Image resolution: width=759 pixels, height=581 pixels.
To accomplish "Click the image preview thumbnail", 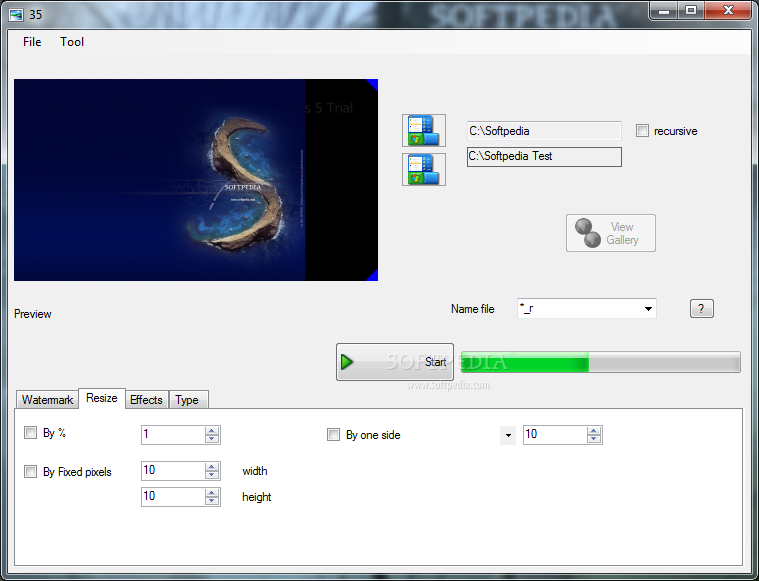I will click(196, 180).
